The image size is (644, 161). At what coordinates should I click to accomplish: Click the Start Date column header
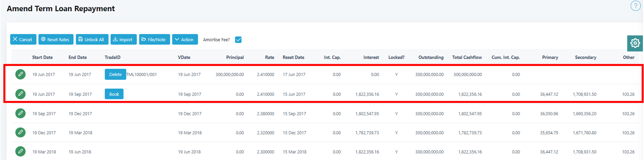[42, 57]
